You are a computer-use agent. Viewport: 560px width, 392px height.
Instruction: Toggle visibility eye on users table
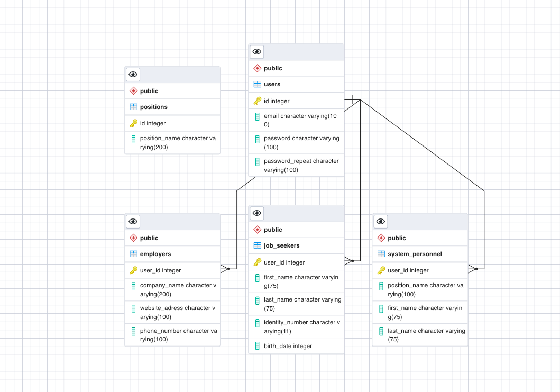(257, 51)
